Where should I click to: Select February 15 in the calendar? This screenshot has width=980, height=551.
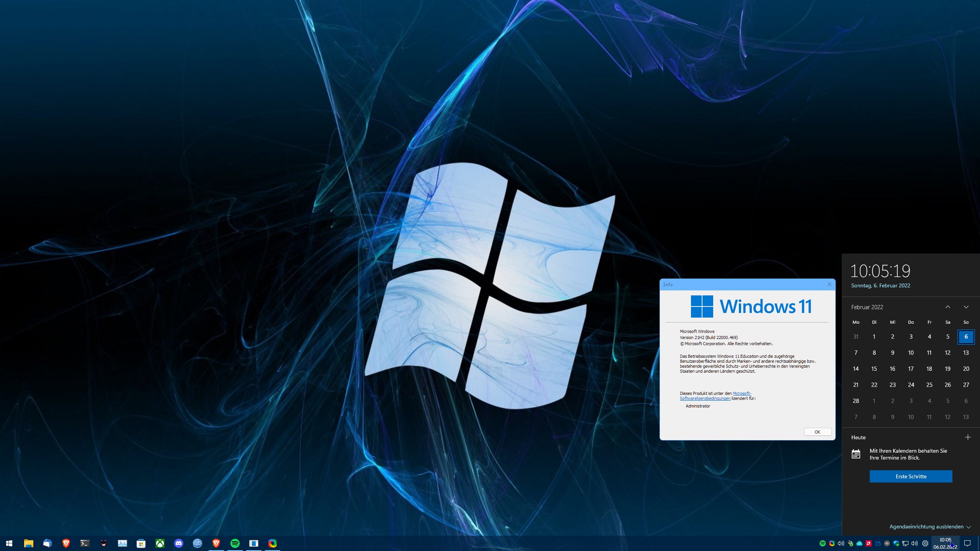874,369
